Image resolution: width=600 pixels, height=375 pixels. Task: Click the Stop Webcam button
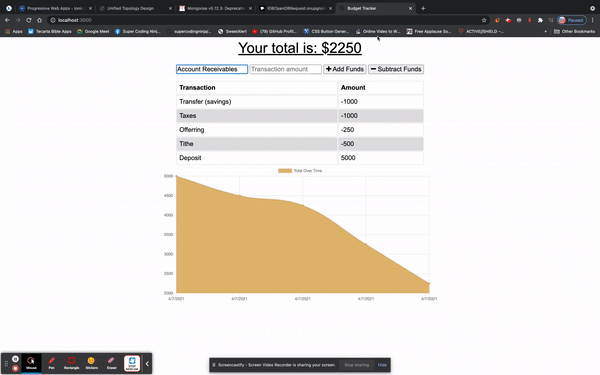132,363
